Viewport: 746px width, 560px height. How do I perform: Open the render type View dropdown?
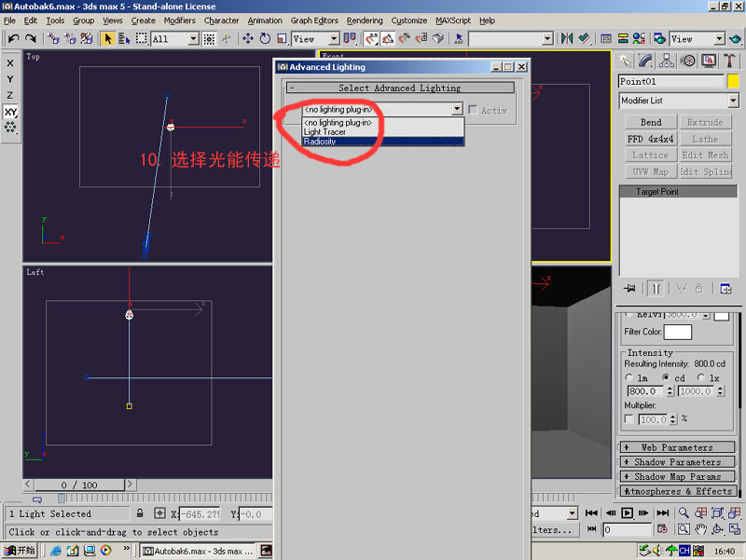pos(719,39)
